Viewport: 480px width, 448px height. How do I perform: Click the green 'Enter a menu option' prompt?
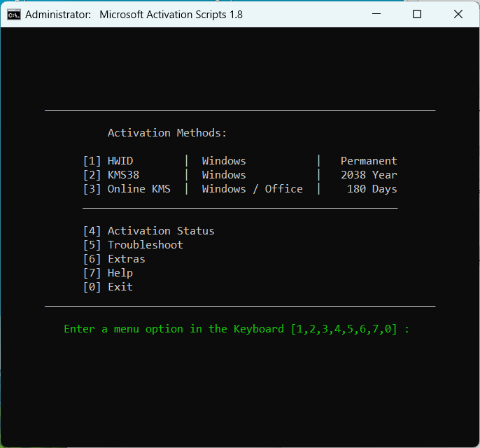(x=237, y=329)
